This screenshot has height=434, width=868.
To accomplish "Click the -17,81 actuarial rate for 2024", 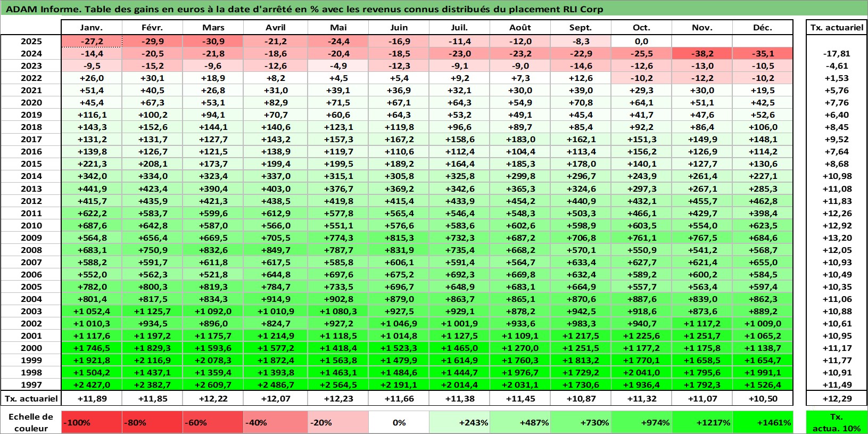I will 837,53.
